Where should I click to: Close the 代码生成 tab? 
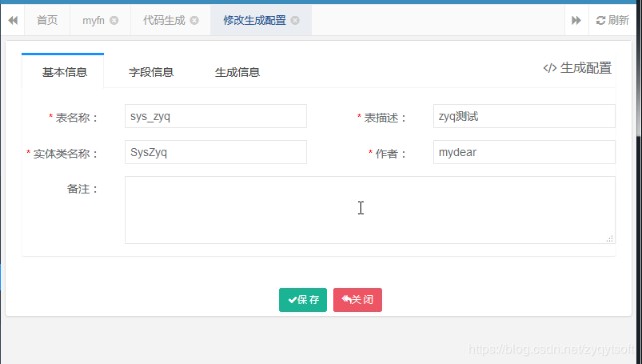coord(194,20)
